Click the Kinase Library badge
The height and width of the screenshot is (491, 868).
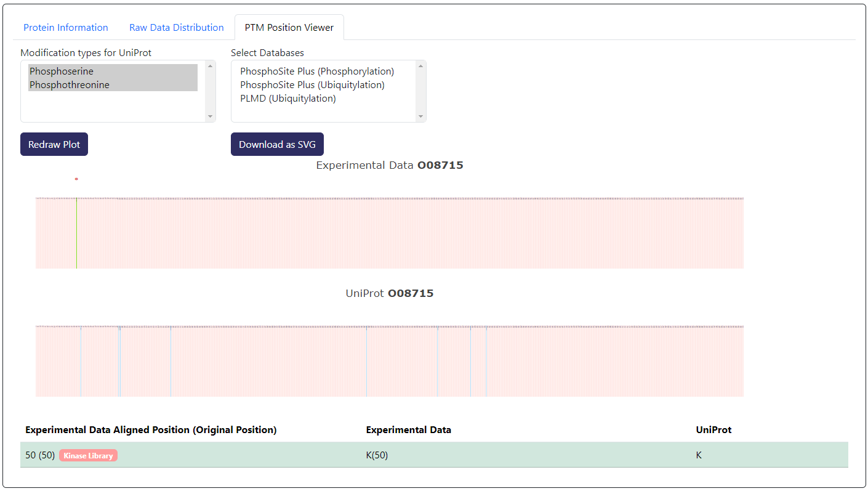point(88,456)
